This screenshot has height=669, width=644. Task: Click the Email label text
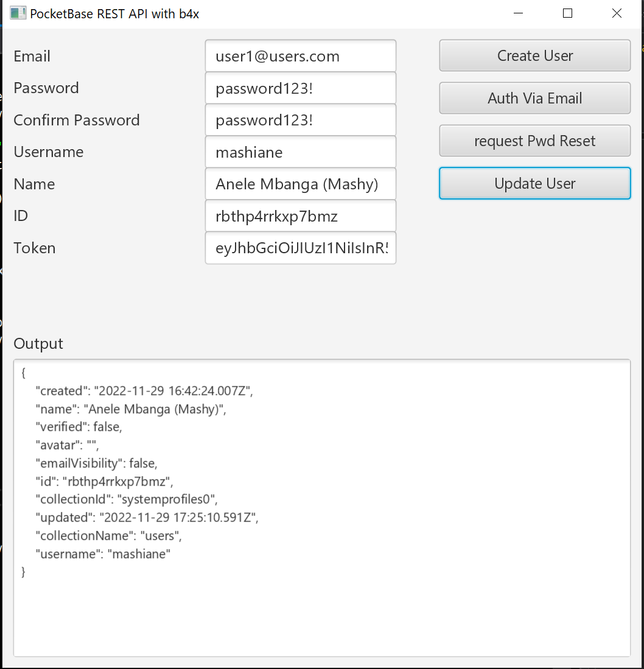(32, 57)
